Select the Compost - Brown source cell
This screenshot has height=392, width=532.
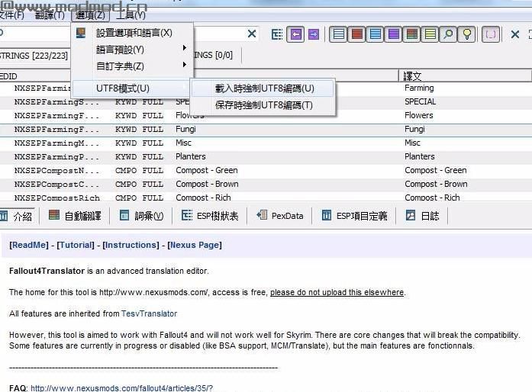pyautogui.click(x=207, y=184)
